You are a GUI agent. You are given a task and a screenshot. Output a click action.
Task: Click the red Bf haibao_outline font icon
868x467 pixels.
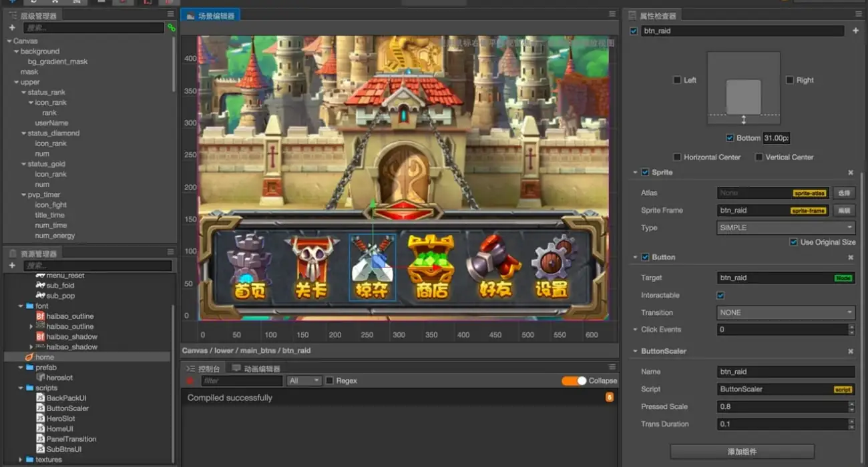[x=40, y=316]
